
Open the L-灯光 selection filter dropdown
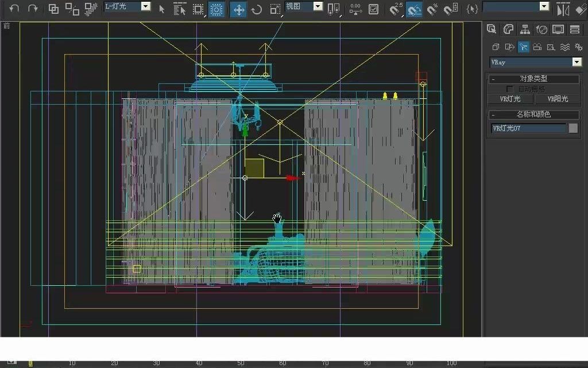145,6
